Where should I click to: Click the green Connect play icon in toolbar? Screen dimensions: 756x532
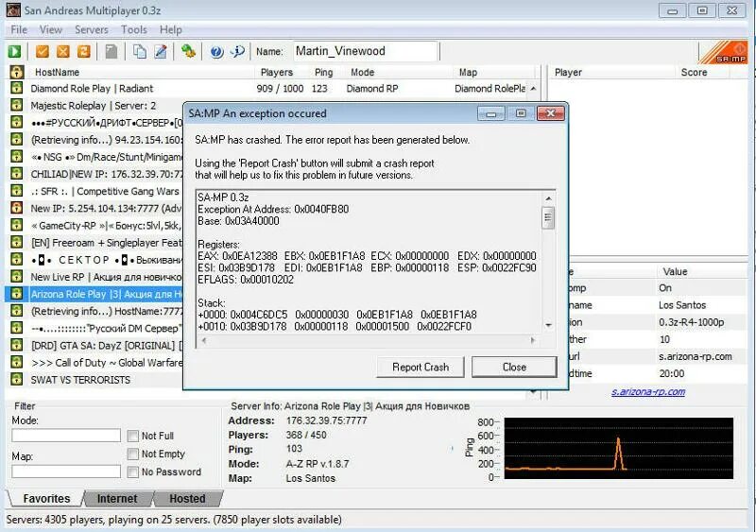click(14, 51)
